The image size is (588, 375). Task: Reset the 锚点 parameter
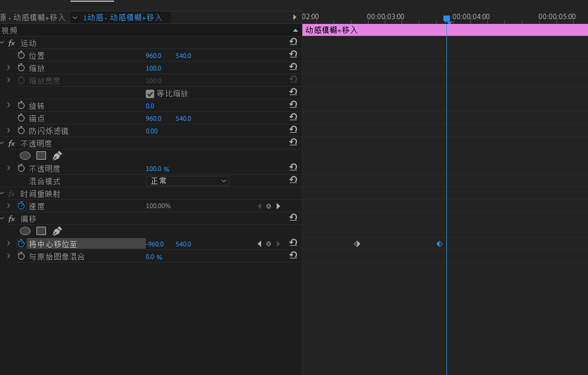293,117
